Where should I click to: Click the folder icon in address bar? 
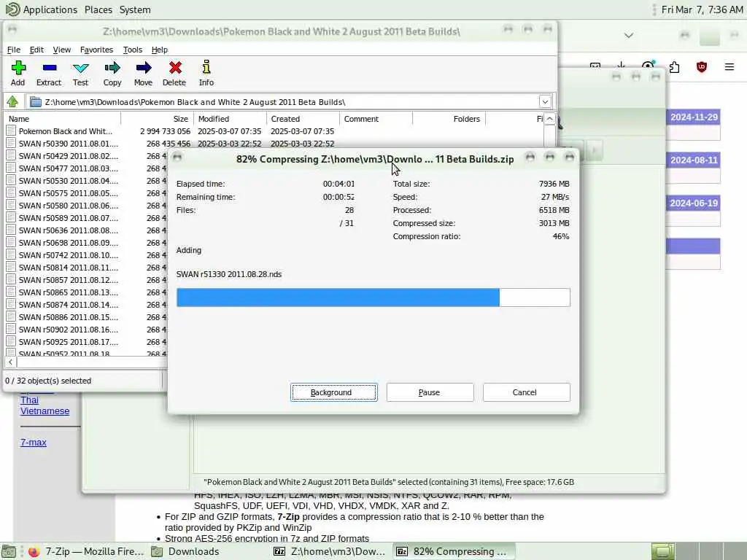coord(35,102)
